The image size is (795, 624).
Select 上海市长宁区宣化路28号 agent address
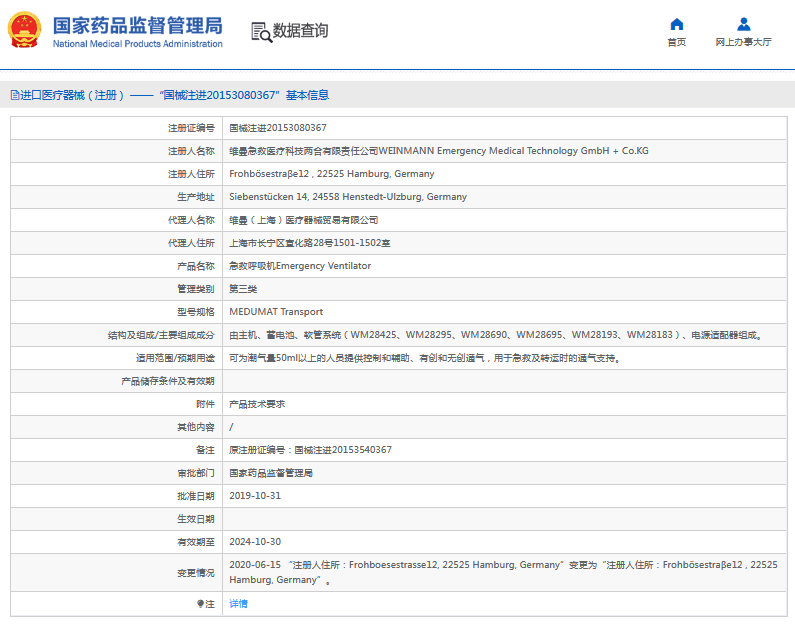310,243
